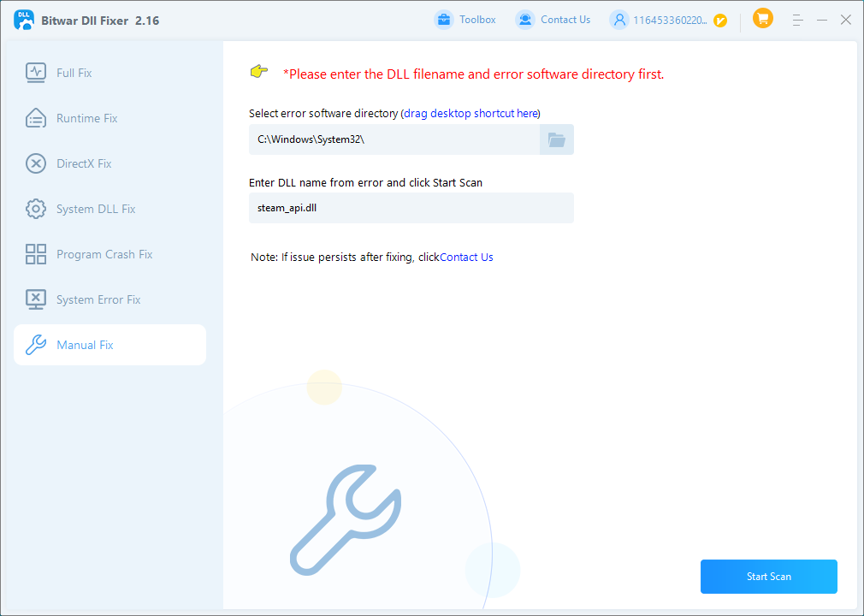The width and height of the screenshot is (864, 616).
Task: Click the DLL name field steam_api.dll
Action: (x=411, y=208)
